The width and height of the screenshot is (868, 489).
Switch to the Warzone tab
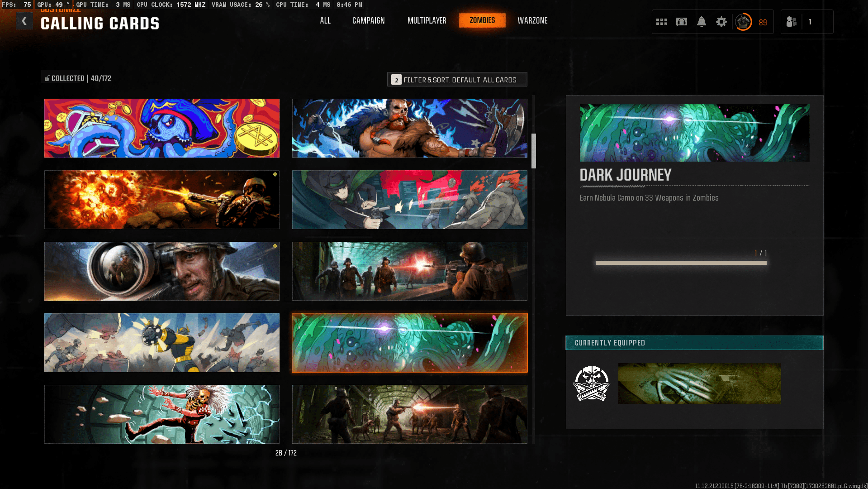pyautogui.click(x=532, y=20)
